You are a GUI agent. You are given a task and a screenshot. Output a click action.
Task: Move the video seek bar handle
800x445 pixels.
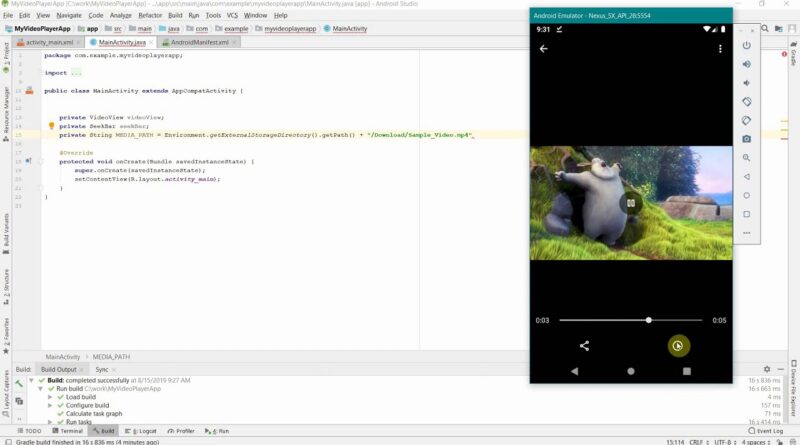(648, 320)
